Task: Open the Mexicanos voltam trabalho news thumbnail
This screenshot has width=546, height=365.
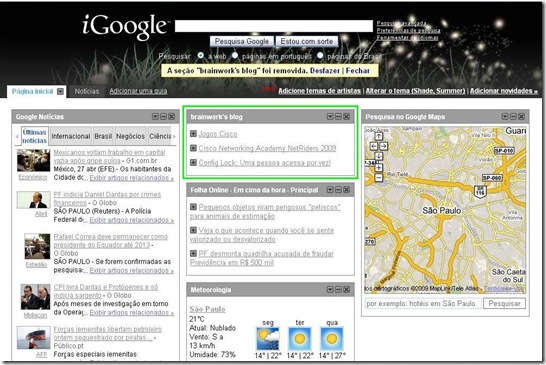Action: tap(33, 160)
